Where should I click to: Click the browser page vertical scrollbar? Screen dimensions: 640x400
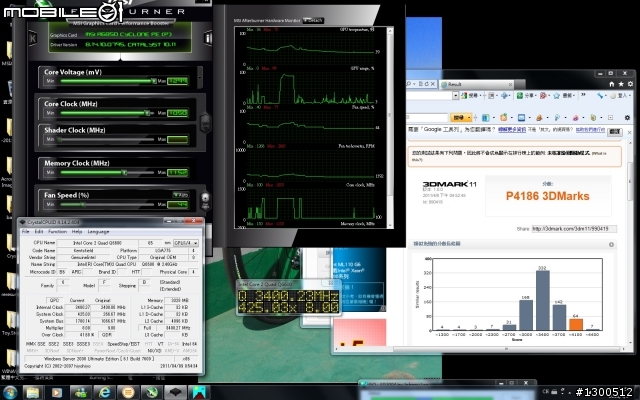pyautogui.click(x=629, y=241)
